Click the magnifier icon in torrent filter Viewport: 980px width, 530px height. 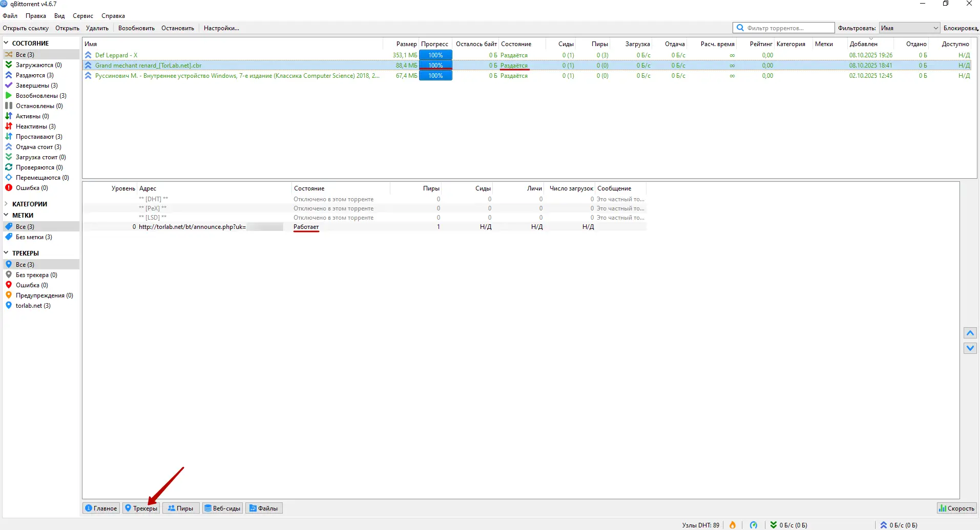click(x=740, y=28)
